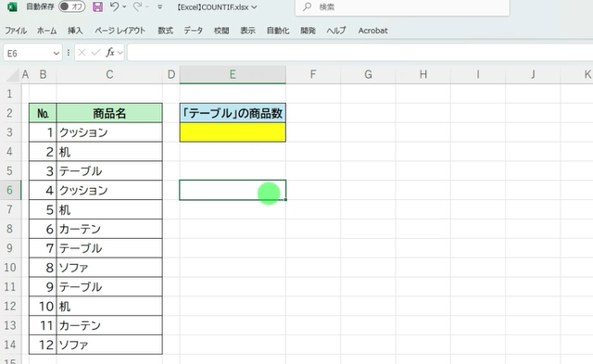Click inside the formula bar input
593x364 pixels.
(x=360, y=53)
